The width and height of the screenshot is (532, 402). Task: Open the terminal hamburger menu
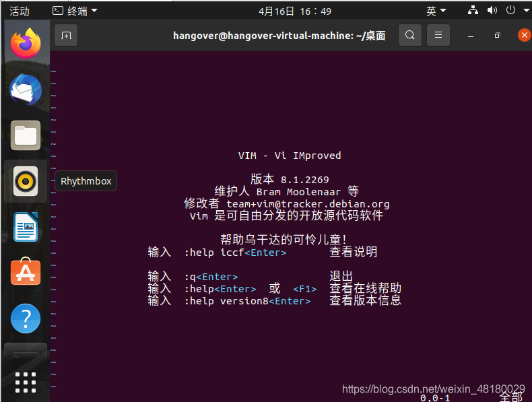(438, 35)
